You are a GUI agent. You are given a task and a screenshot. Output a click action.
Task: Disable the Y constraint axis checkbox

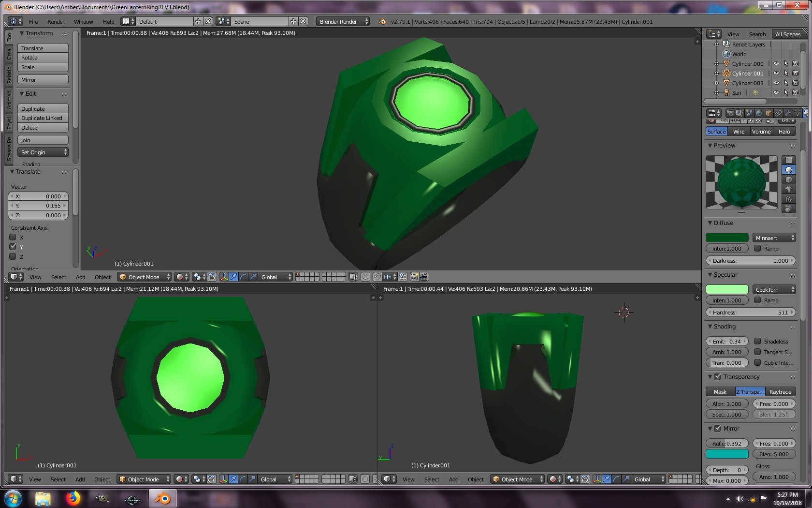(13, 247)
